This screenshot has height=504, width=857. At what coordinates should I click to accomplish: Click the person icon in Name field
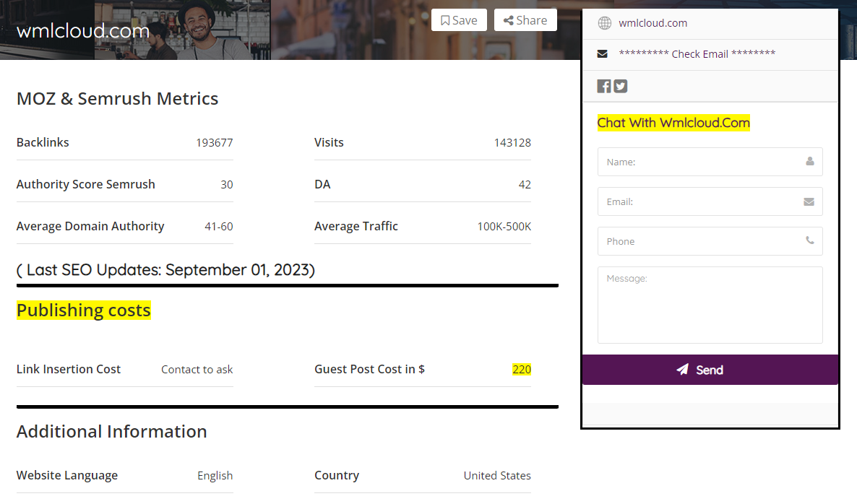point(810,162)
